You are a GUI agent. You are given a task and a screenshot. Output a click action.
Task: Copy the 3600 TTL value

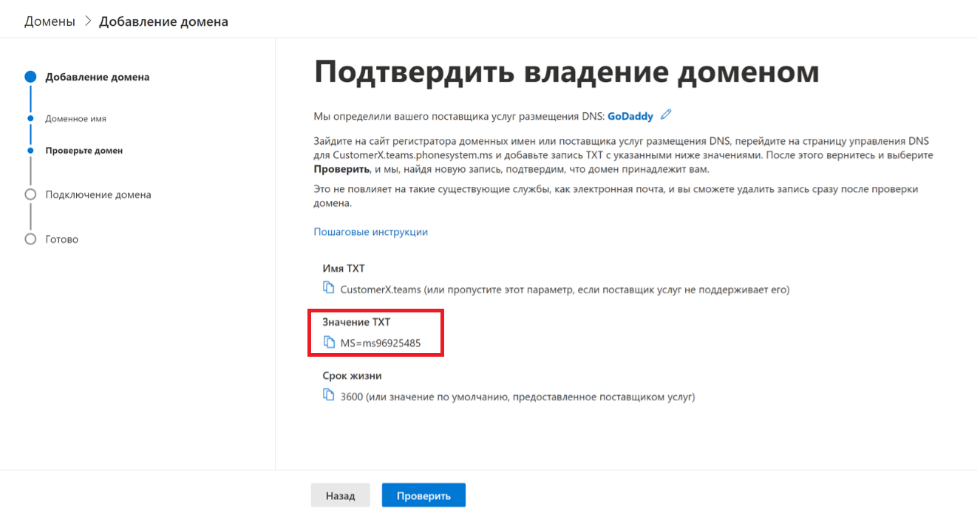coord(329,395)
